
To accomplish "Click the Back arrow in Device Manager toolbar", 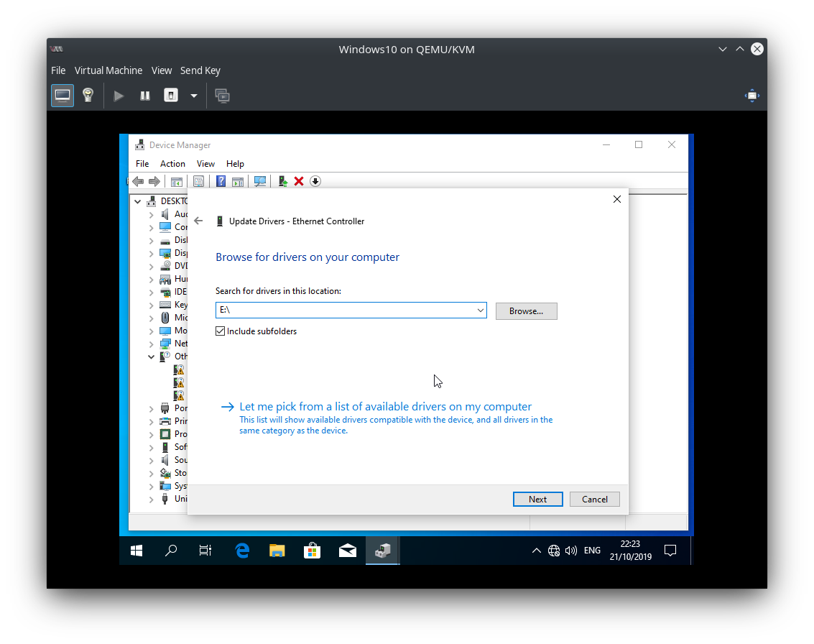I will tap(138, 181).
